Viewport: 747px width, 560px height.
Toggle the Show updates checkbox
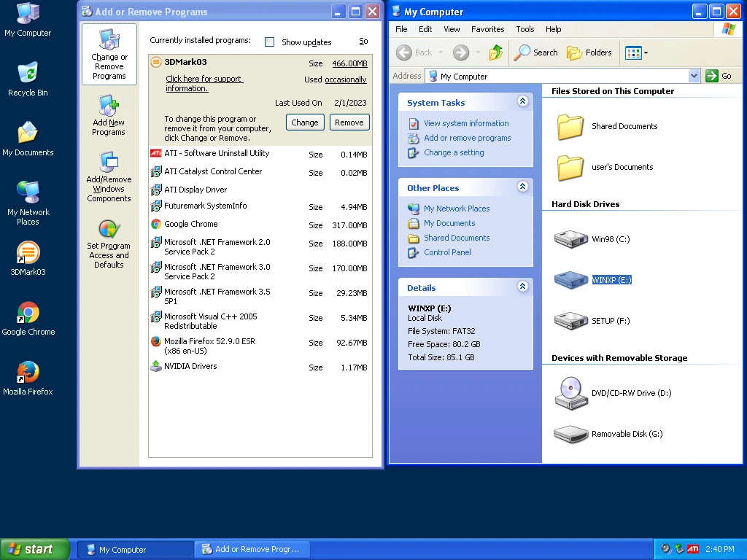click(270, 42)
